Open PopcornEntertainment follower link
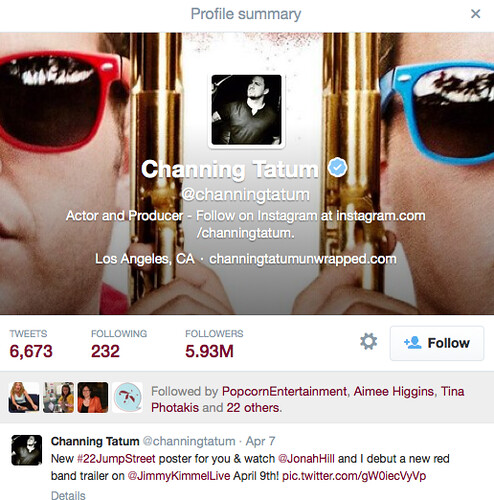 tap(284, 391)
